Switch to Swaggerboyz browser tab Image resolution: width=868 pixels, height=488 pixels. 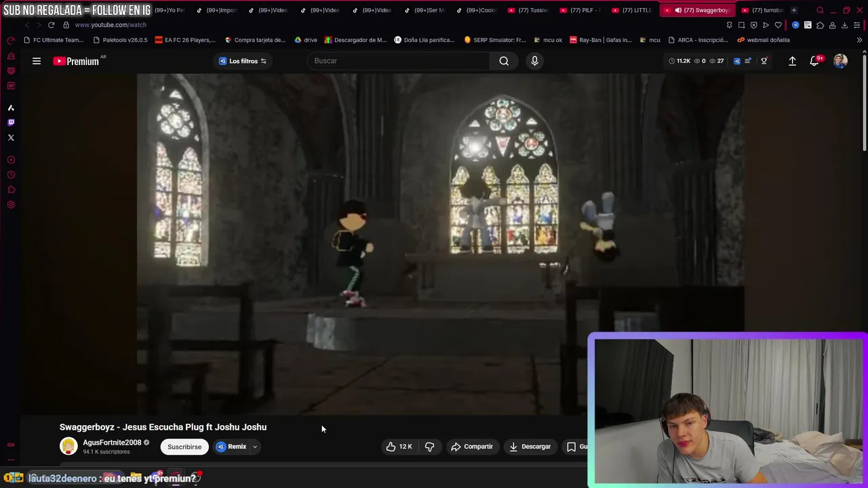click(x=697, y=10)
